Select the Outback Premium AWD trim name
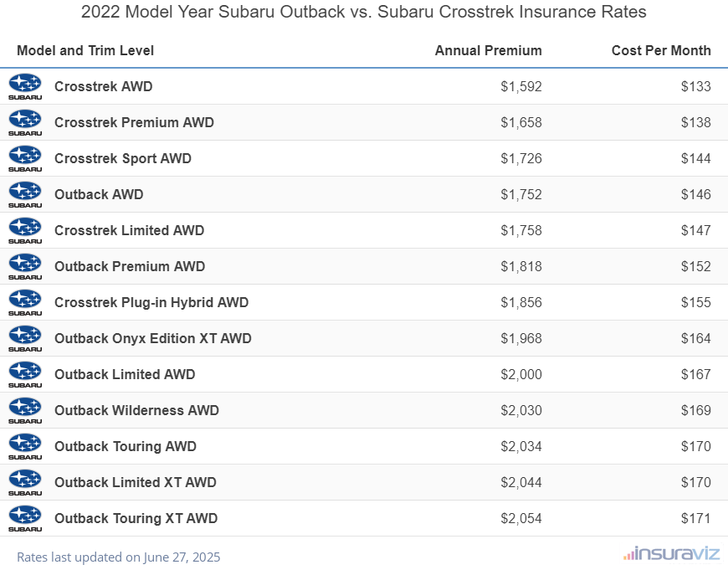This screenshot has width=728, height=570. tap(130, 267)
